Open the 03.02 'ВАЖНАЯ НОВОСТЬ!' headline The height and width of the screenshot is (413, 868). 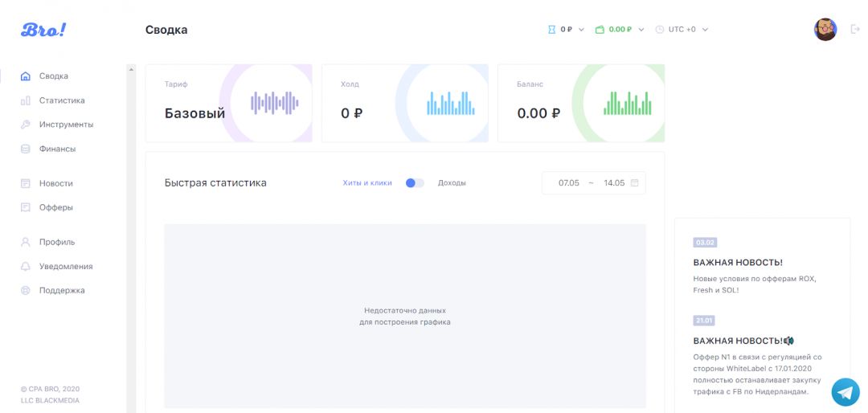pos(738,263)
